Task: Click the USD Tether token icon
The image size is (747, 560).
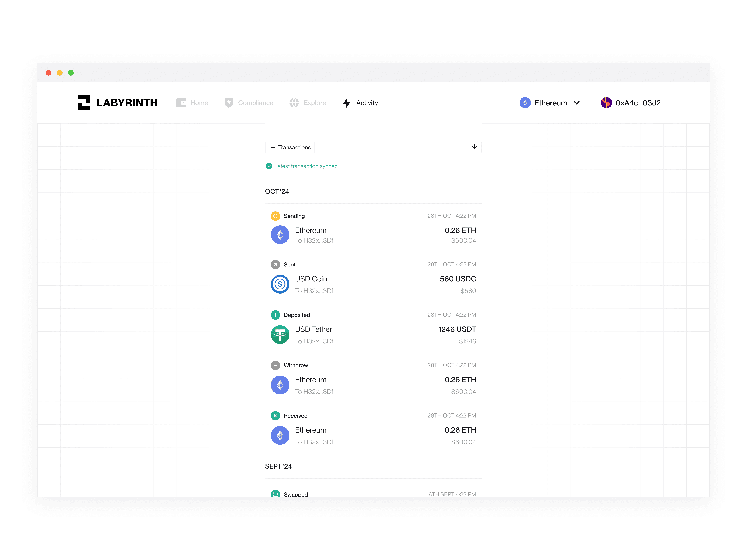Action: [280, 334]
